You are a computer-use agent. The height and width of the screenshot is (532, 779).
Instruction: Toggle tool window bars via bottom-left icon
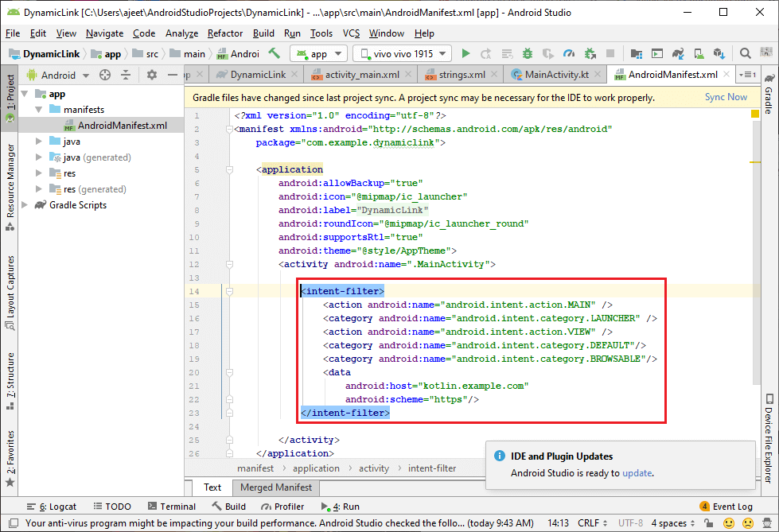(x=14, y=523)
